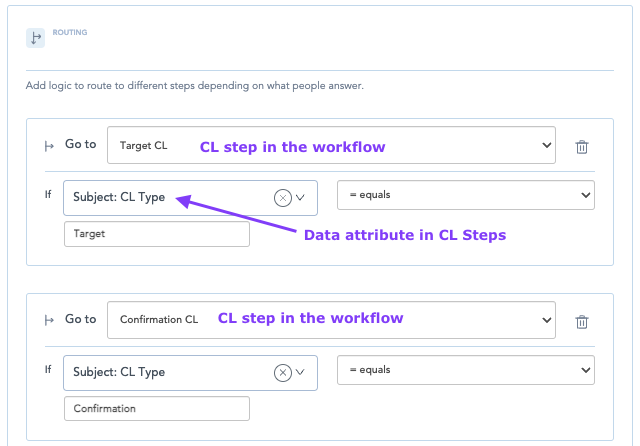
Task: Clear Subject: CL Type in Target rule
Action: point(283,198)
